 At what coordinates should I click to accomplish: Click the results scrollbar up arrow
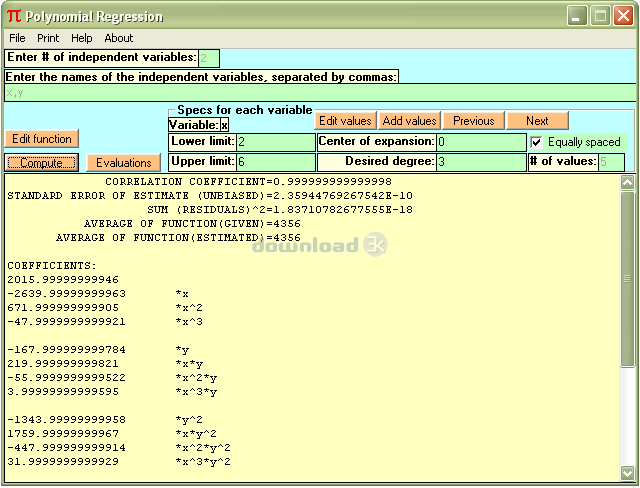627,182
